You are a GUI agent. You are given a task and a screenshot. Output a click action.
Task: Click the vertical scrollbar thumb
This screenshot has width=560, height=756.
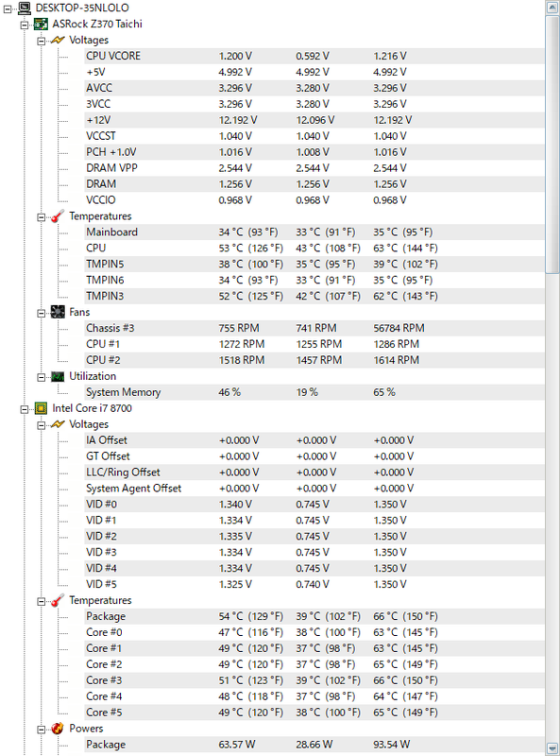[552, 145]
